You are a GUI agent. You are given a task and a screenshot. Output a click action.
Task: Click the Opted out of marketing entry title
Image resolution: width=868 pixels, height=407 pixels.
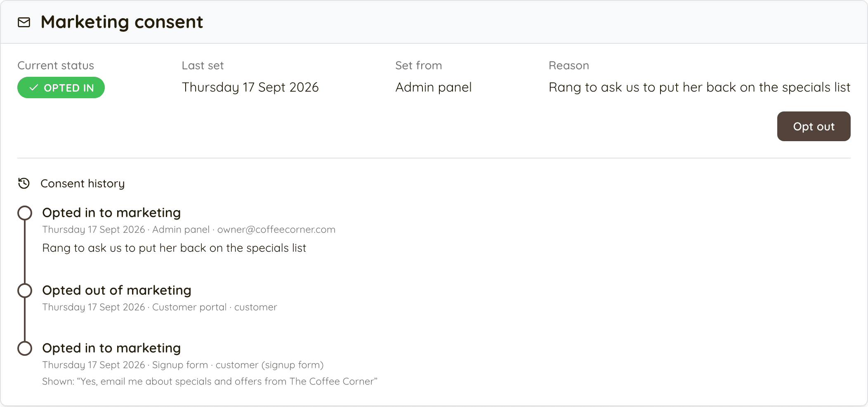(x=117, y=290)
